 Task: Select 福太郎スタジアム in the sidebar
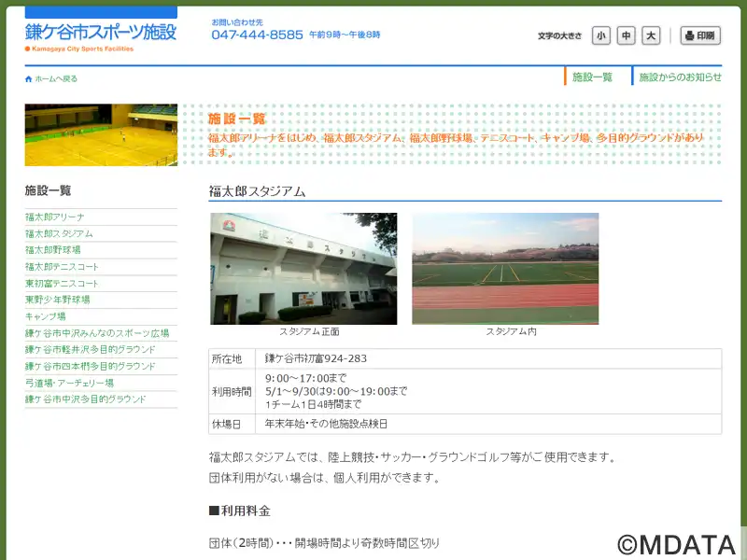click(59, 234)
